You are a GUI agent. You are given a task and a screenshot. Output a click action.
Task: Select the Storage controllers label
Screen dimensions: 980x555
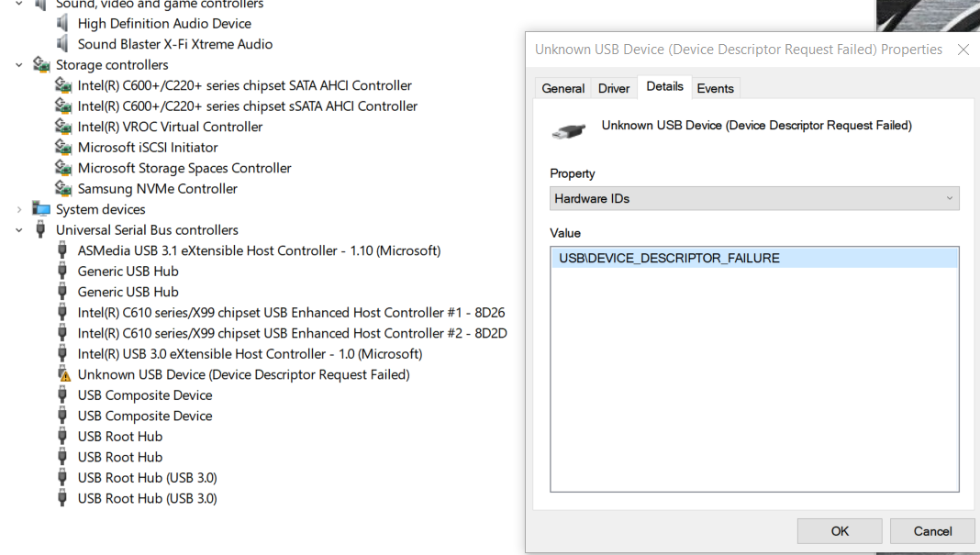pos(112,64)
